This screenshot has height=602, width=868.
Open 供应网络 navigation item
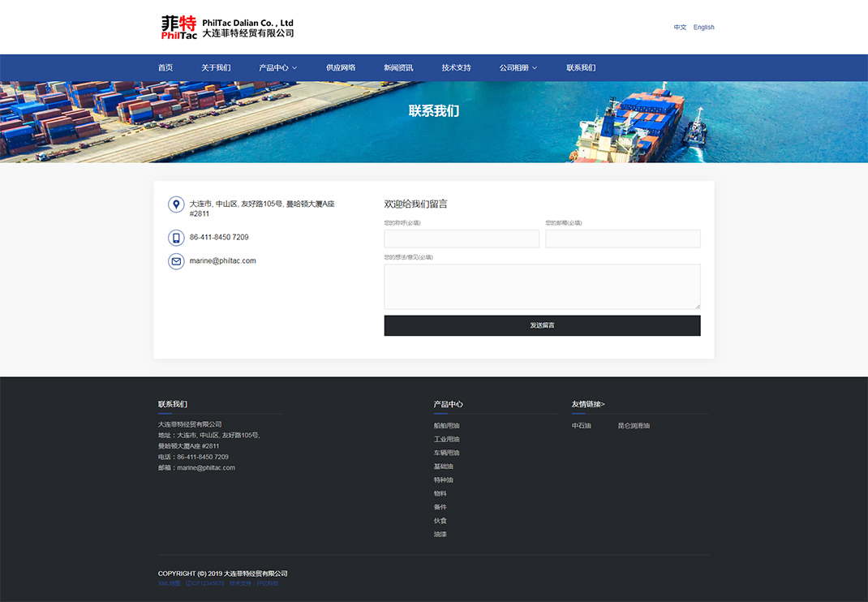(x=341, y=68)
